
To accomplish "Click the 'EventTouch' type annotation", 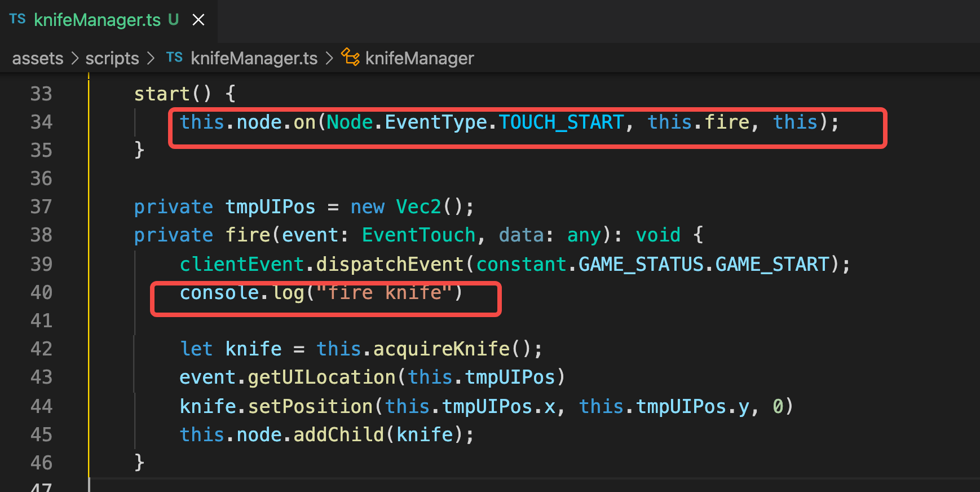I will (x=418, y=235).
